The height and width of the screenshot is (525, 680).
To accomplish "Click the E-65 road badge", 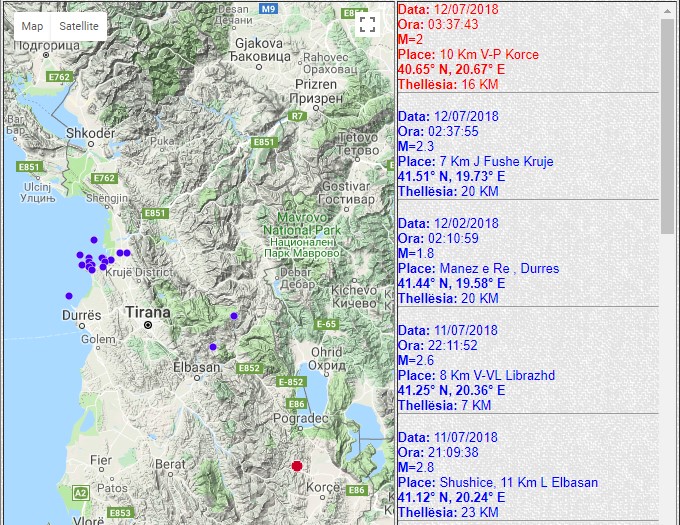I will 327,324.
